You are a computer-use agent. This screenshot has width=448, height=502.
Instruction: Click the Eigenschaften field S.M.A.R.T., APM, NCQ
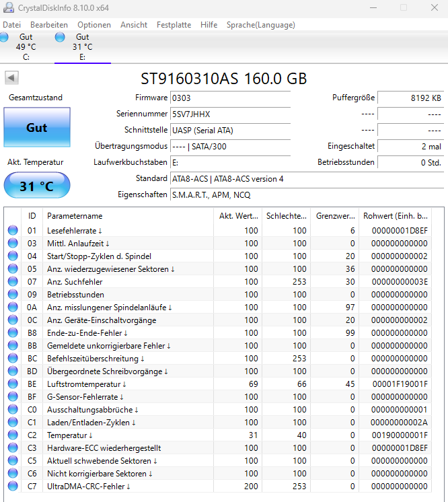pyautogui.click(x=307, y=195)
